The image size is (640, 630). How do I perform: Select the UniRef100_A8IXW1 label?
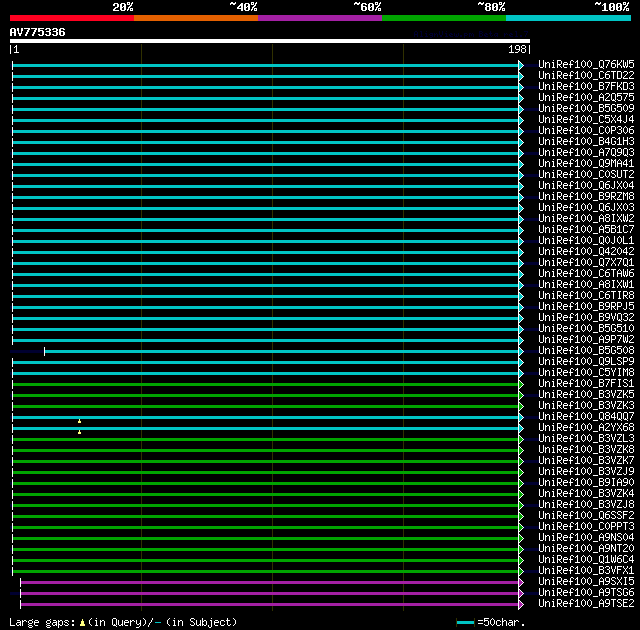pos(586,285)
